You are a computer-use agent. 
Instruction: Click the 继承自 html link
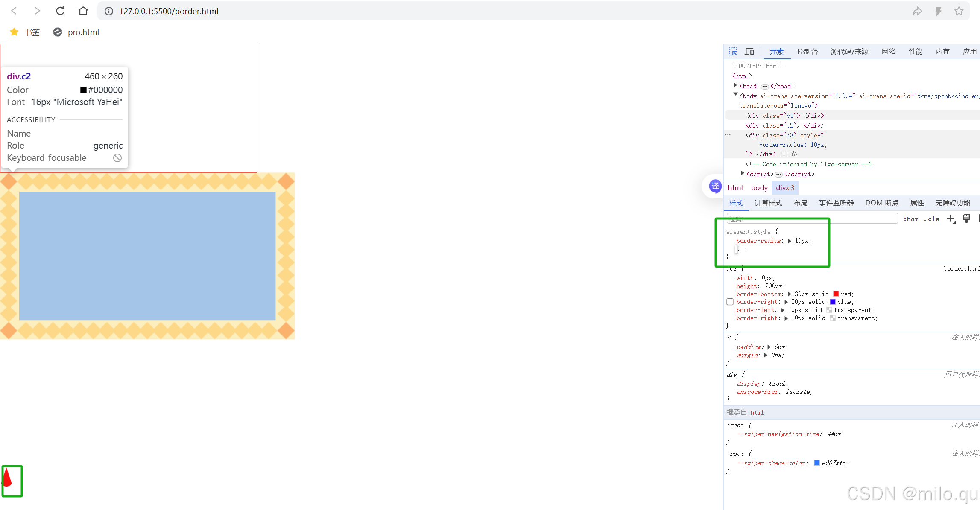pos(757,413)
